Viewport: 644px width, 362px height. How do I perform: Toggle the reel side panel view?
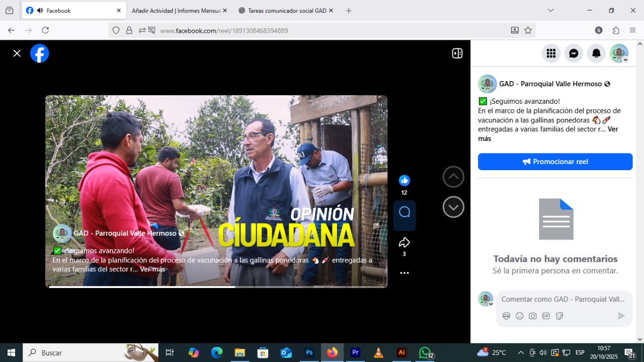click(x=457, y=53)
